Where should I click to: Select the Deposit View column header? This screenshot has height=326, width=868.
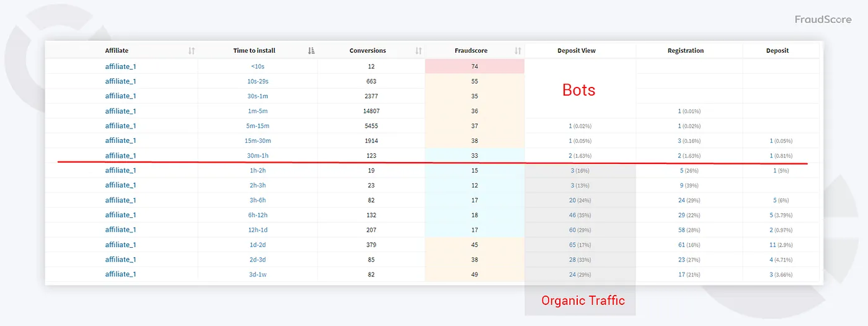tap(577, 51)
